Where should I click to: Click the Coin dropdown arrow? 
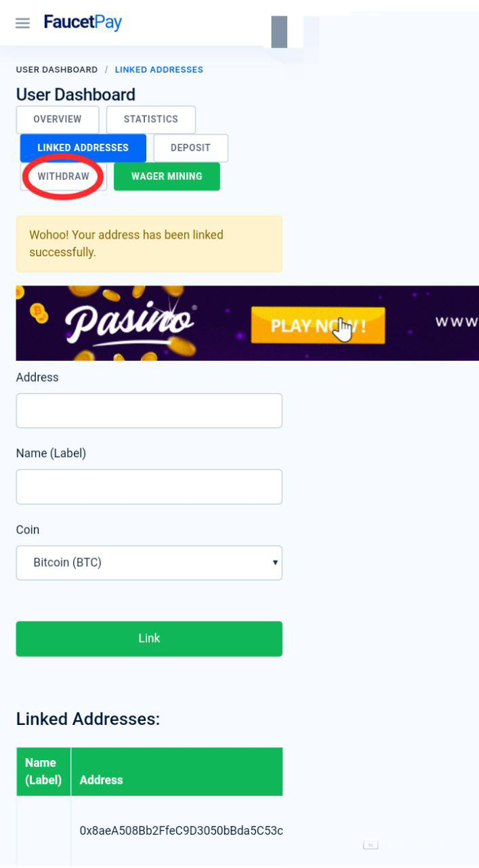point(275,563)
